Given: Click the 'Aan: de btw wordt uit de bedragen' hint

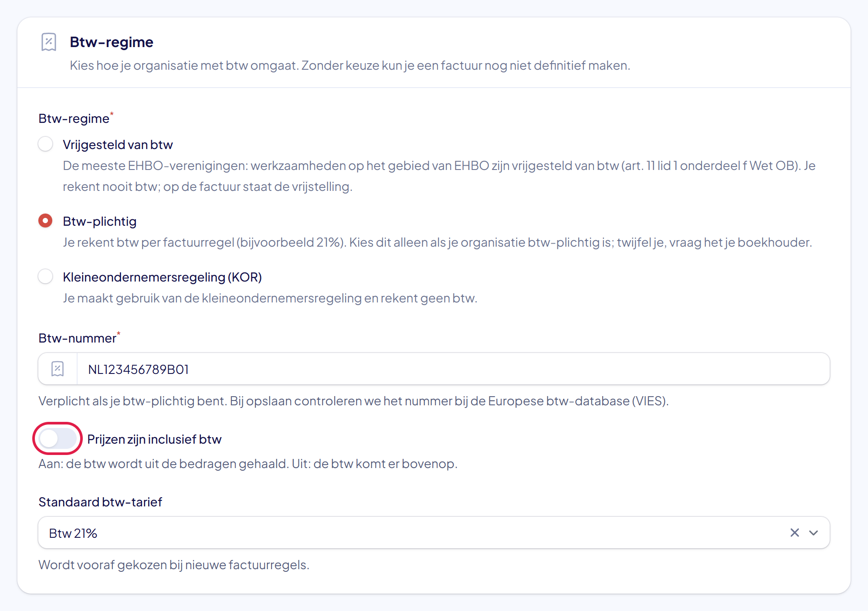Looking at the screenshot, I should [x=248, y=463].
